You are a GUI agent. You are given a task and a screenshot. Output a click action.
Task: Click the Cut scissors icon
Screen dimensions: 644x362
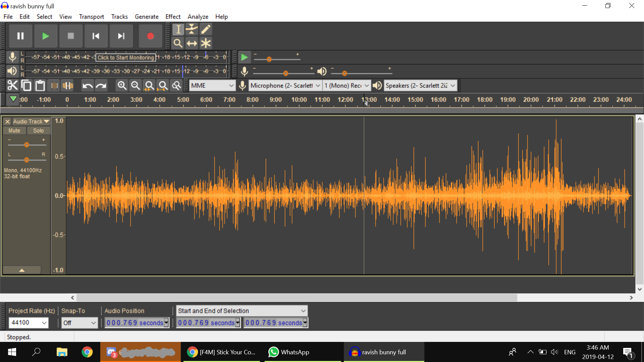click(x=12, y=85)
